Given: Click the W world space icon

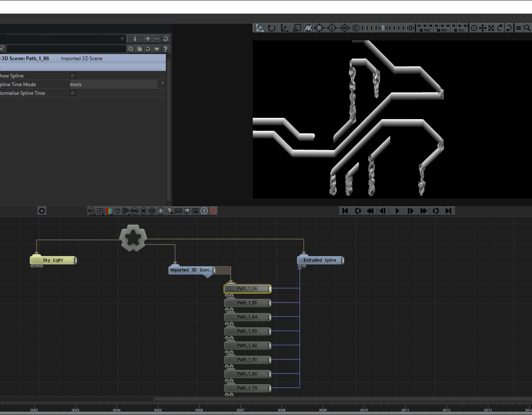Looking at the screenshot, I should coord(344,28).
